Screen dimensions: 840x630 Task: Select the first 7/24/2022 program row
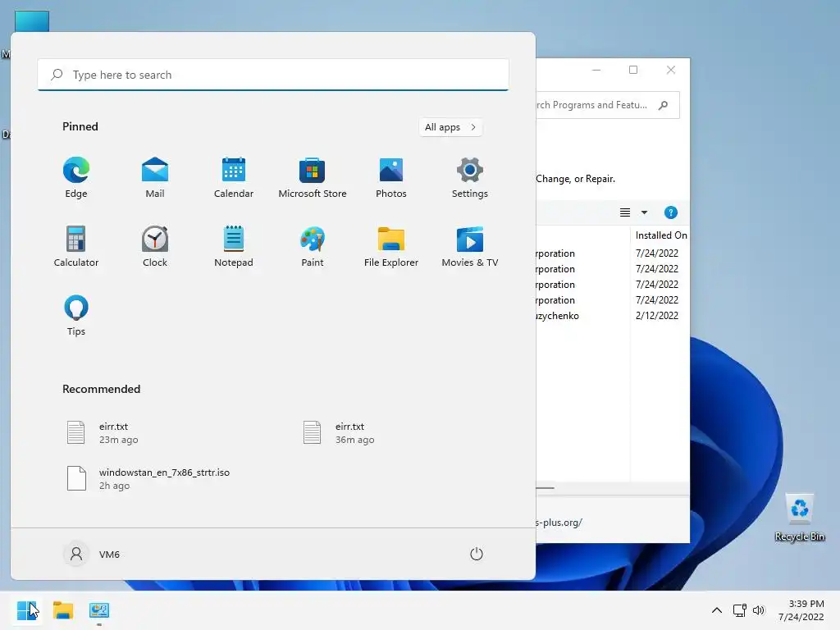613,253
